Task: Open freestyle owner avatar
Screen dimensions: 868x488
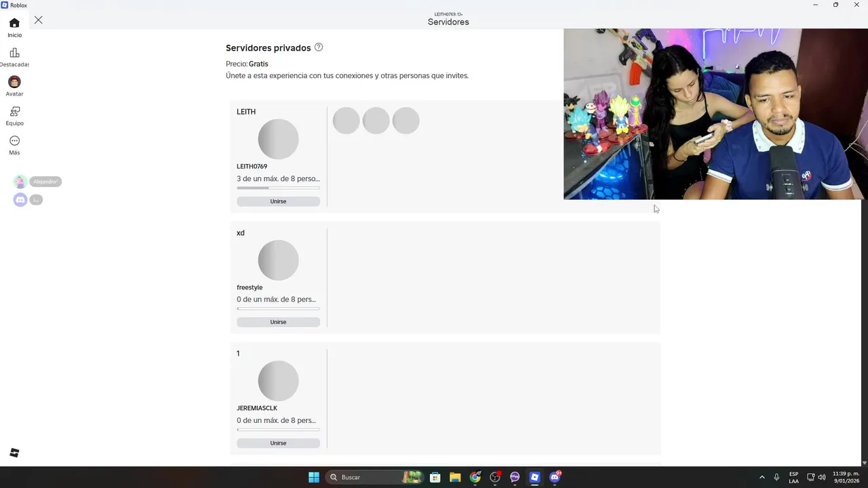Action: pyautogui.click(x=278, y=260)
